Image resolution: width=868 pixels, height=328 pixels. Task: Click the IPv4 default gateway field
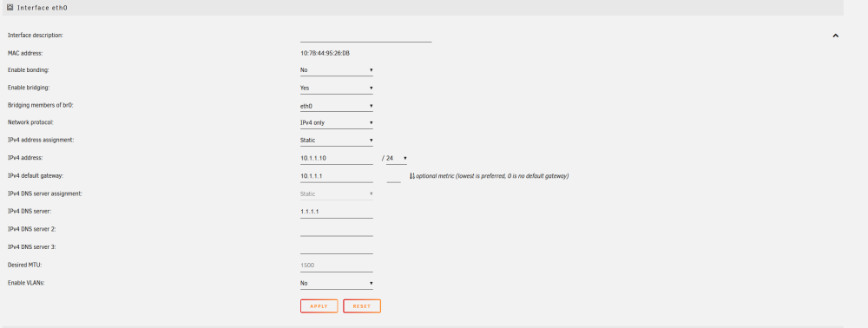pyautogui.click(x=337, y=176)
